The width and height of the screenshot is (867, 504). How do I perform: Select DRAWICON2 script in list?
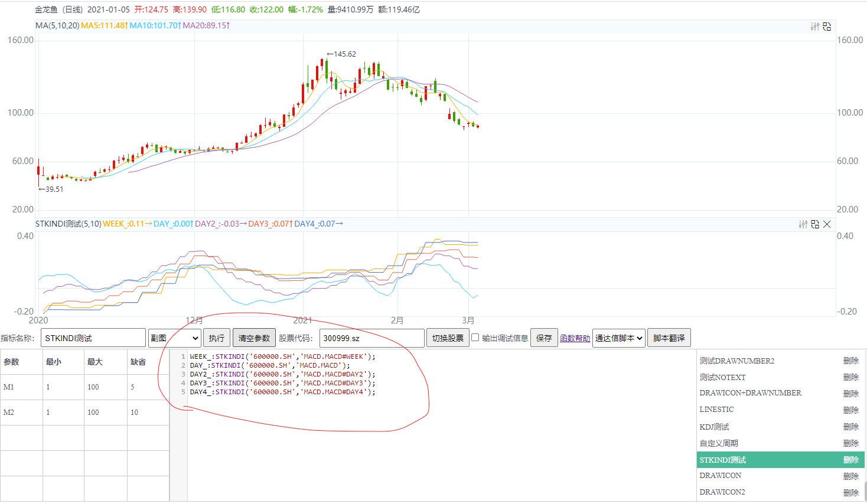(722, 492)
